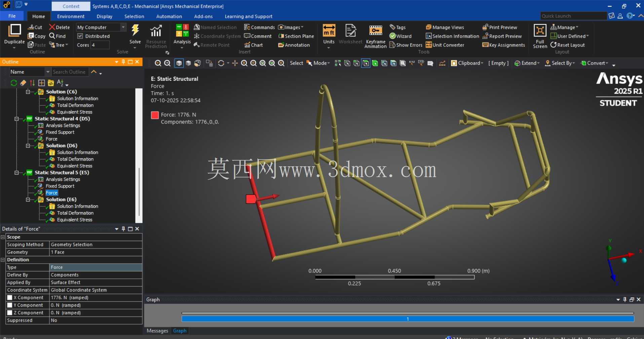The width and height of the screenshot is (644, 339).
Task: Toggle the Z Component checkbox
Action: coord(10,313)
